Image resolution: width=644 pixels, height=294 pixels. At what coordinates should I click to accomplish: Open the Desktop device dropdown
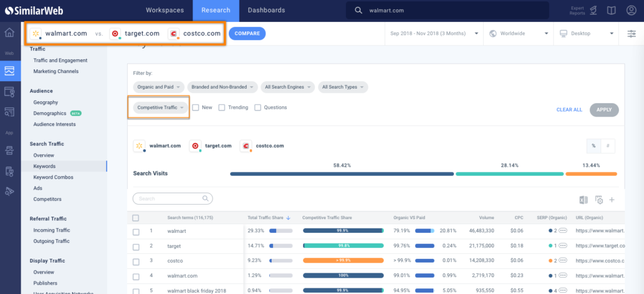(586, 34)
